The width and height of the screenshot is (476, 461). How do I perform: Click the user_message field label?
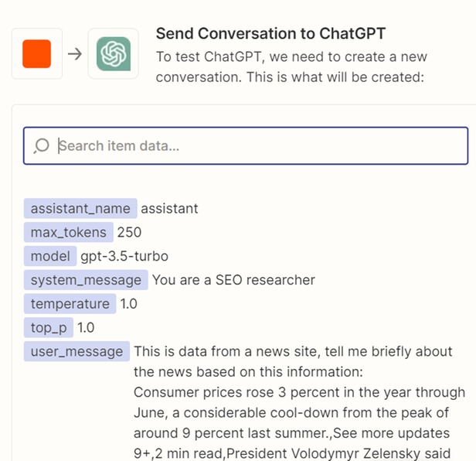76,352
